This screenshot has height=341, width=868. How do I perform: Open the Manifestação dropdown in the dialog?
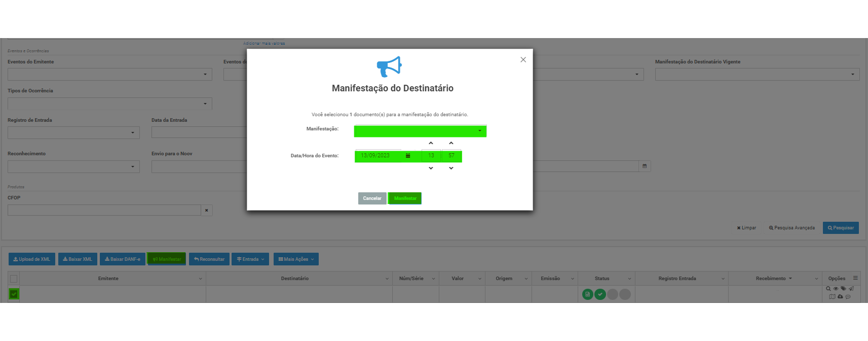click(420, 131)
